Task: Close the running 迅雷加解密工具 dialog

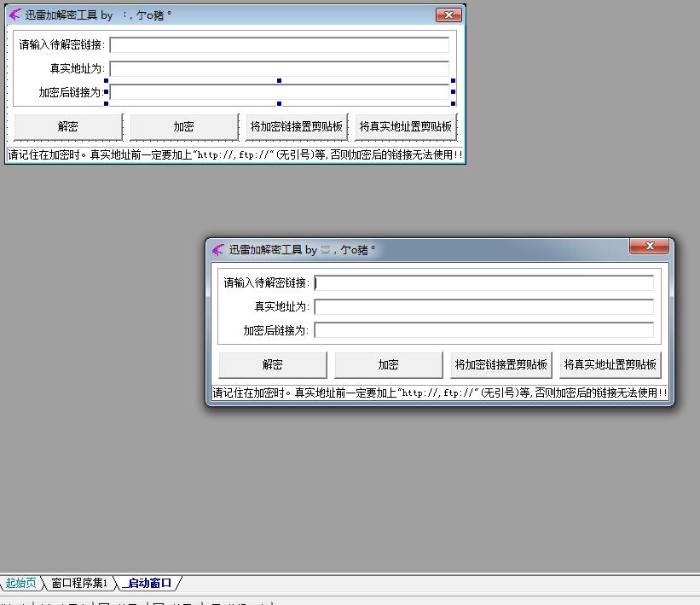Action: (x=650, y=246)
